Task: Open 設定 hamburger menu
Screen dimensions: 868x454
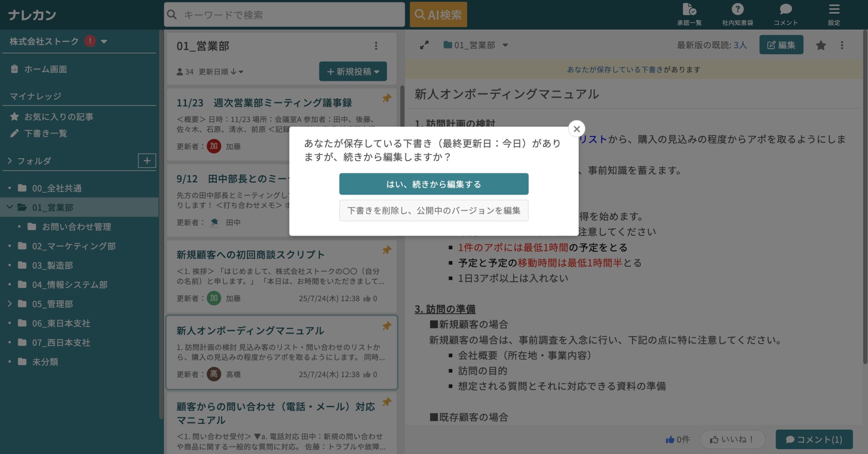Action: click(x=834, y=14)
